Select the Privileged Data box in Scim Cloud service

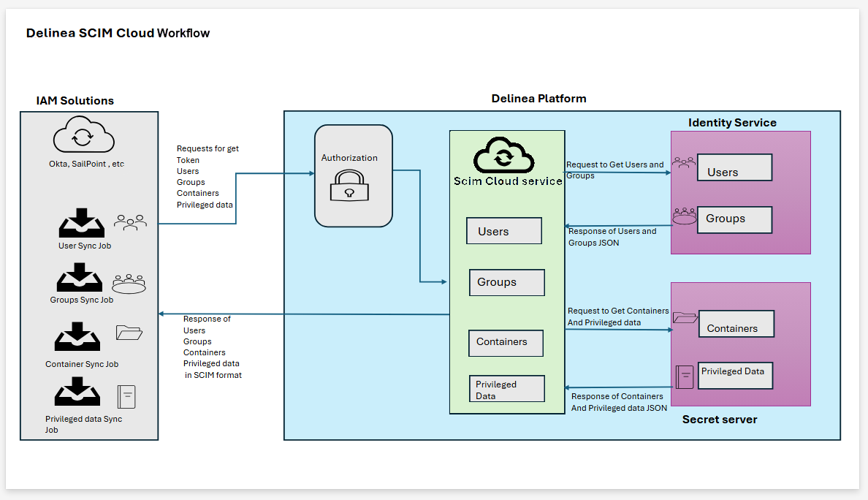506,389
